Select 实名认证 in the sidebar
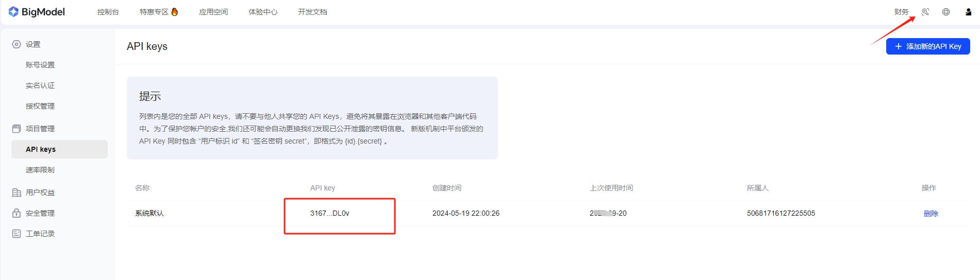Viewport: 980px width, 280px height. click(x=40, y=85)
